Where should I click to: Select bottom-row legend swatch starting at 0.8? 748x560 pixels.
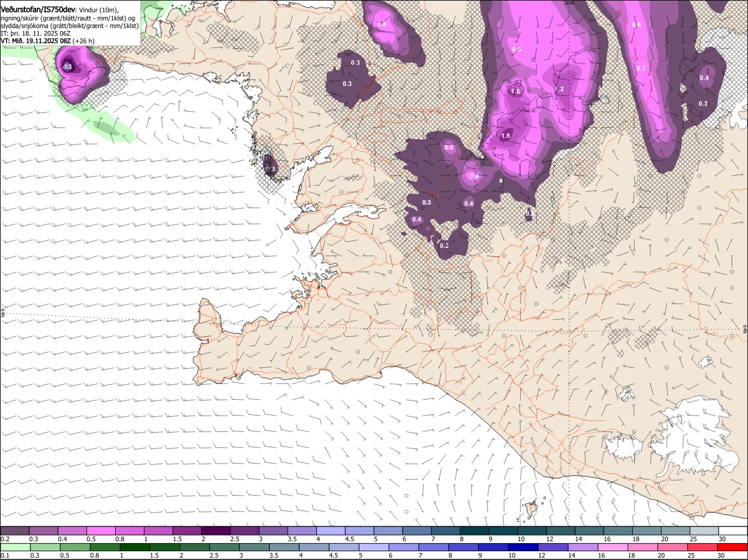(x=105, y=547)
